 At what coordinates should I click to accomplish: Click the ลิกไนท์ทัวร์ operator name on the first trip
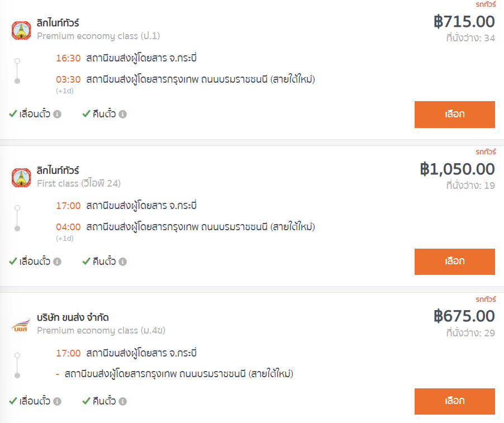pos(58,23)
